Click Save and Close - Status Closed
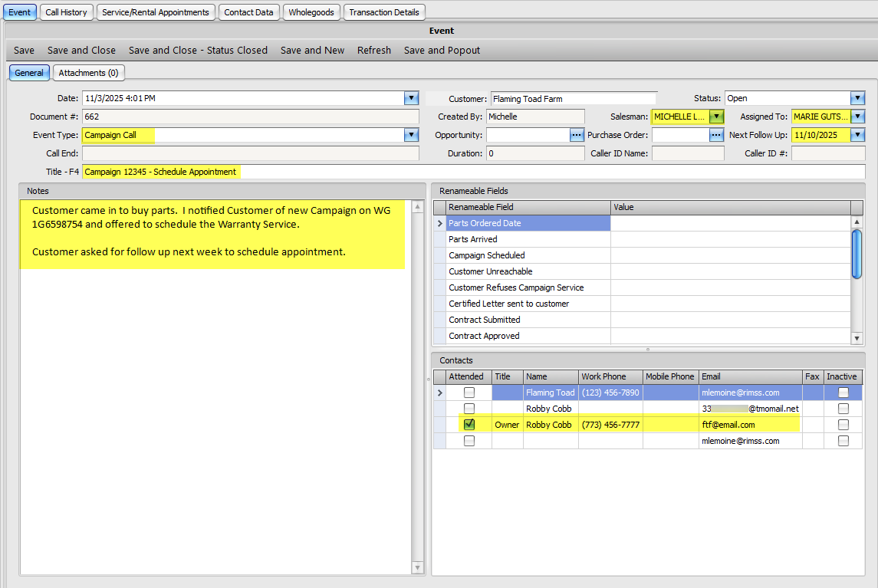The image size is (878, 588). tap(199, 51)
